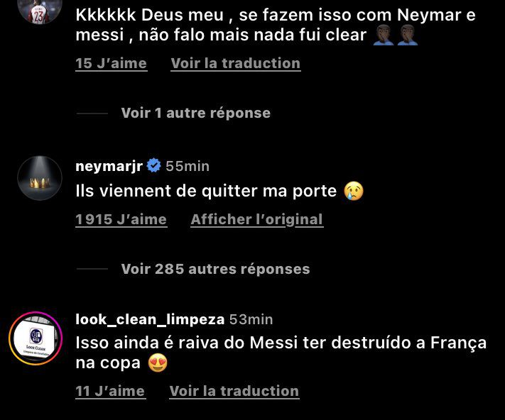Click the "55min" timestamp on neymarjr's comment
505x420 pixels.
coord(188,167)
